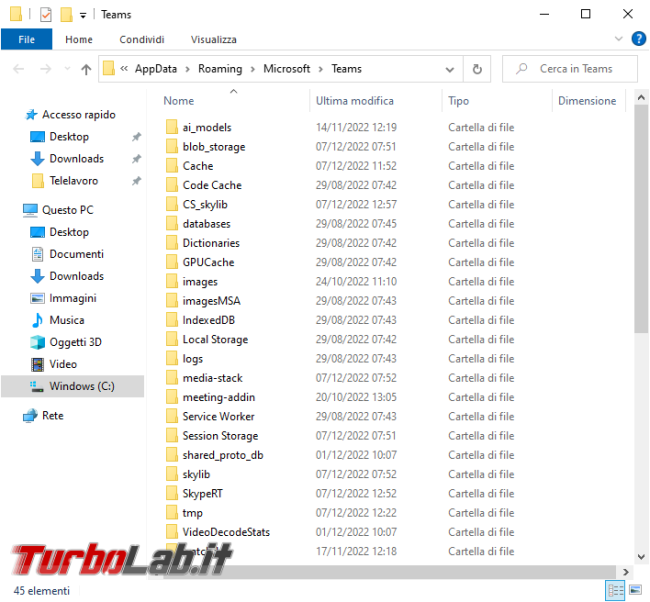
Task: Open Telelavoro folder in navigation pane
Action: [x=74, y=180]
